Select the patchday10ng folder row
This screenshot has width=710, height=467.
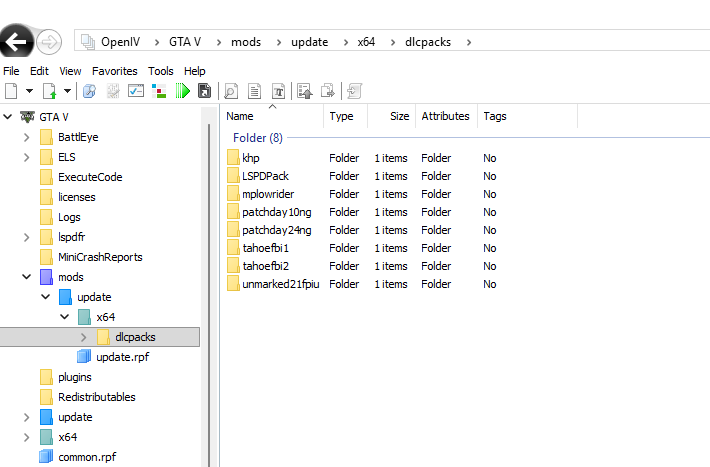pyautogui.click(x=362, y=212)
